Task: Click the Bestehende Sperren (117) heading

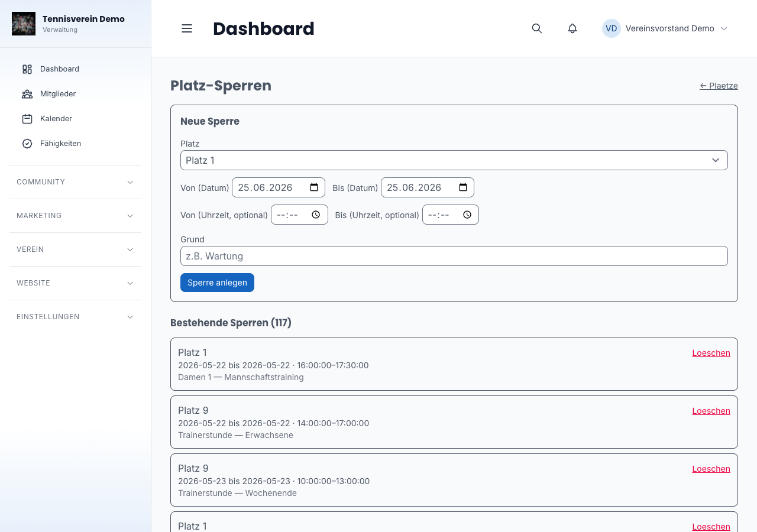Action: point(231,323)
